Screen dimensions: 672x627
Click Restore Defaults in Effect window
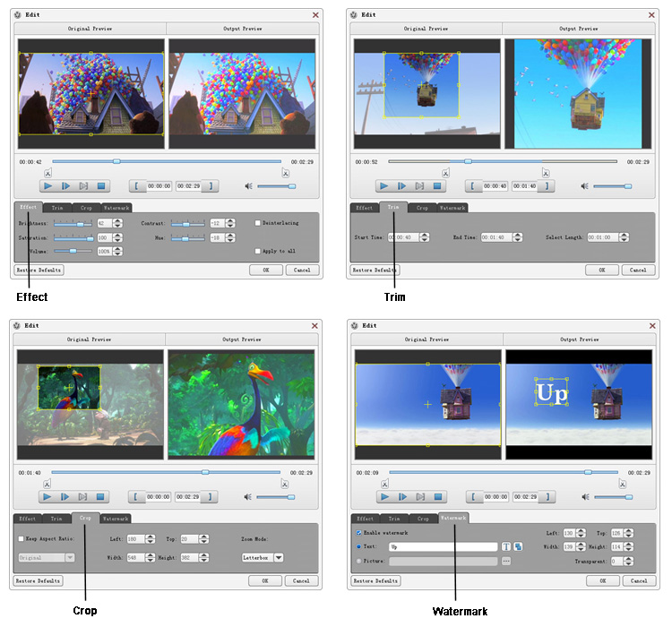point(39,270)
